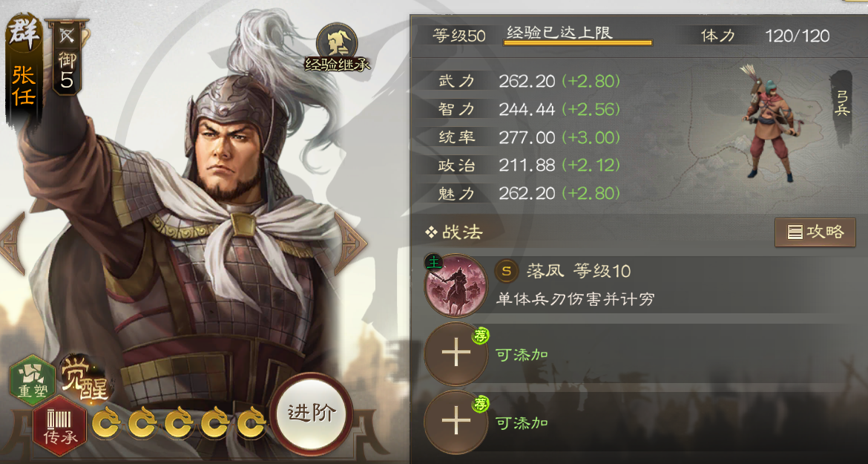The width and height of the screenshot is (868, 464).
Task: Open the 经验继承 experience inheritance icon
Action: tap(337, 48)
